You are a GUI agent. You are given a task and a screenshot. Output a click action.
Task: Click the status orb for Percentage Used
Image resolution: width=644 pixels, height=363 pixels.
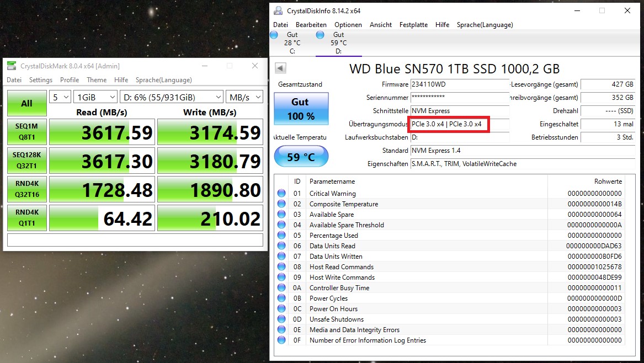click(x=281, y=236)
